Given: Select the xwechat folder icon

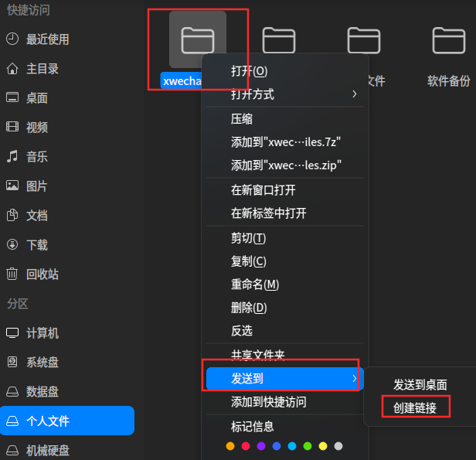Looking at the screenshot, I should [x=198, y=40].
